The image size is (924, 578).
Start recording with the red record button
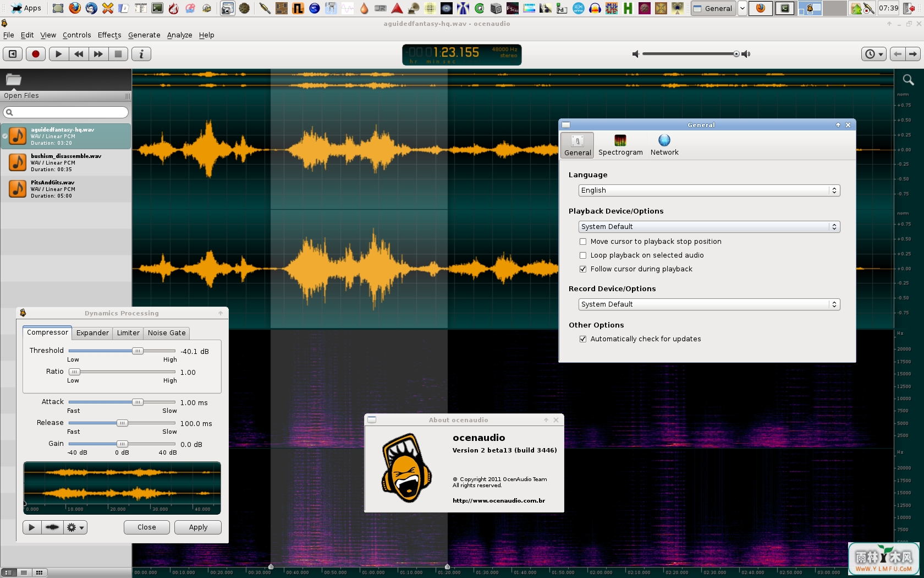36,54
